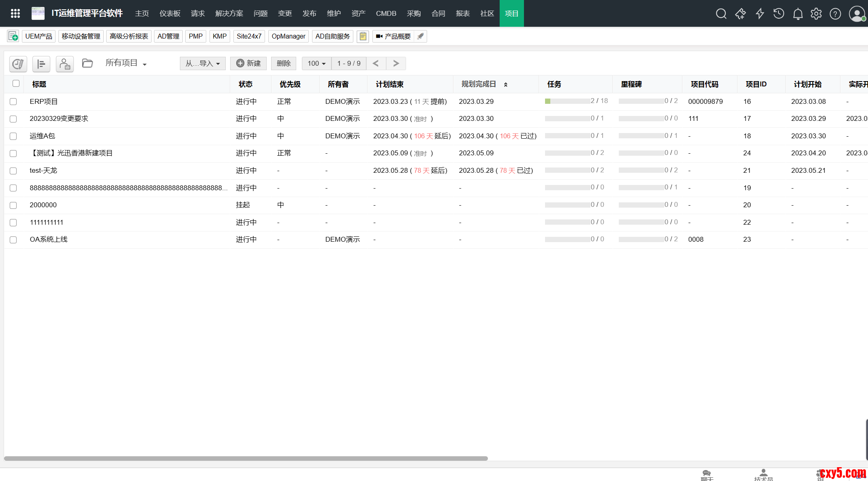
Task: Open the 从...导入 dropdown
Action: pyautogui.click(x=202, y=63)
